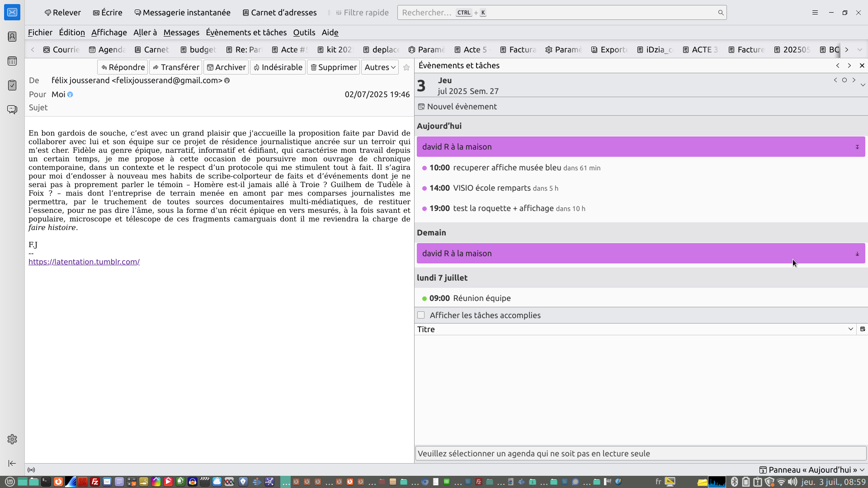868x488 pixels.
Task: Open the Calendar sidebar icon
Action: point(12,61)
